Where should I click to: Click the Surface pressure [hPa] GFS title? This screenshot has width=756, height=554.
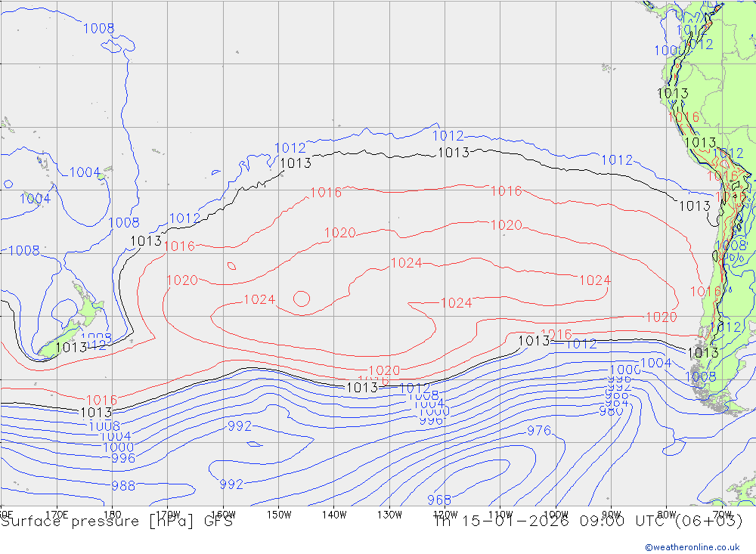116,522
